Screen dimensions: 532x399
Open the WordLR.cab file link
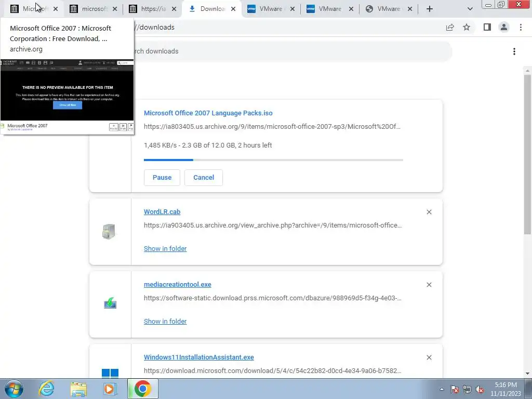pos(162,212)
